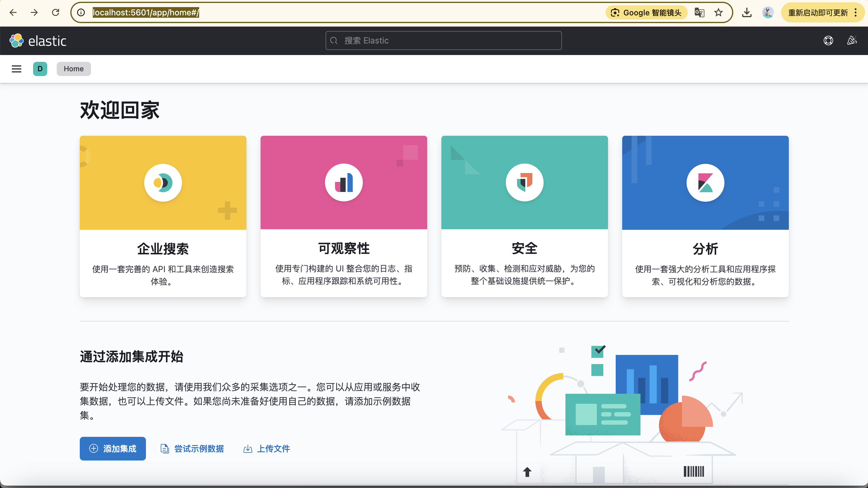Viewport: 868px width, 488px height.
Task: Open the browser downloads icon
Action: 747,12
